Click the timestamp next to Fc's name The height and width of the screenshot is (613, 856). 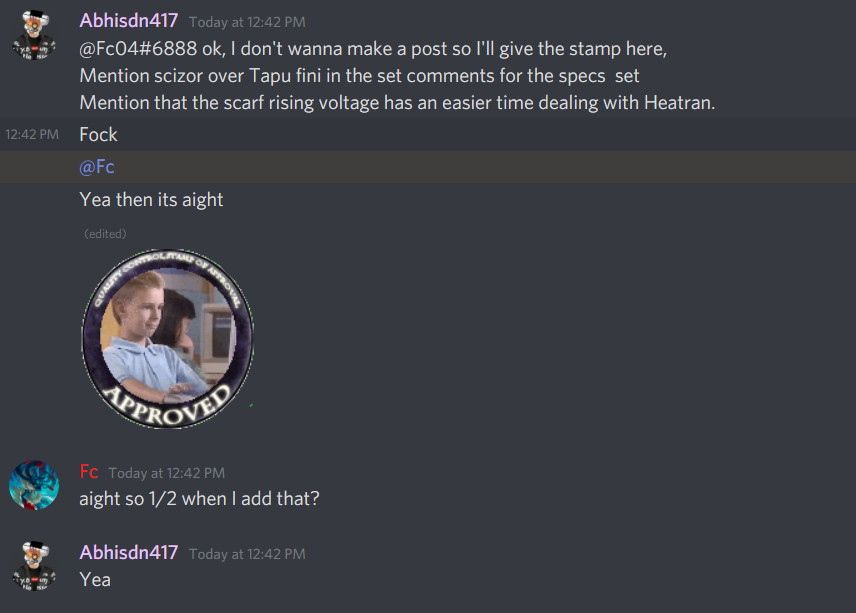click(x=167, y=473)
